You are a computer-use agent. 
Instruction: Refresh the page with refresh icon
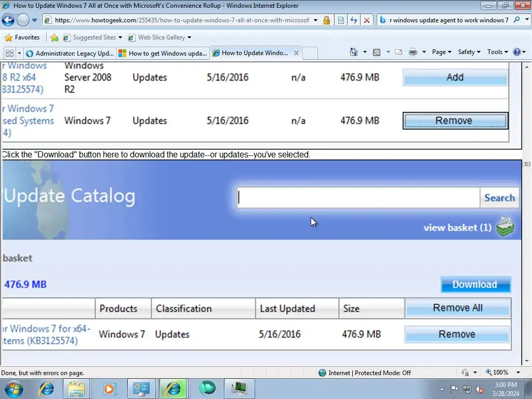pos(353,20)
